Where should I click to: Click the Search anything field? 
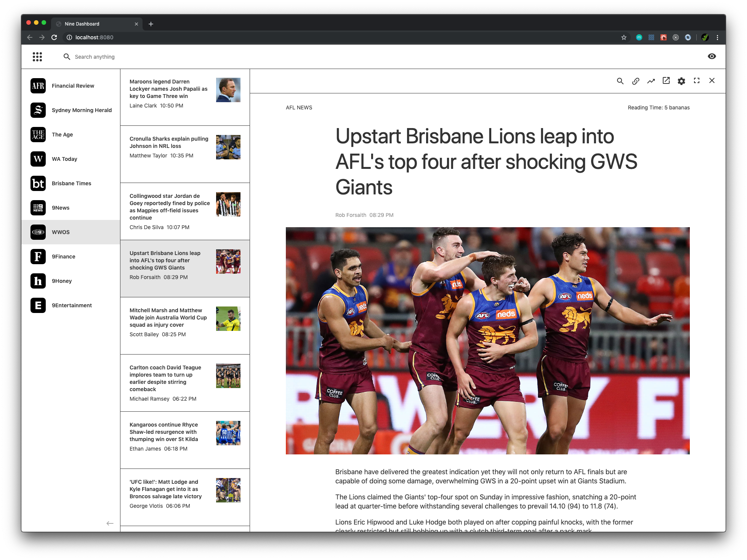pyautogui.click(x=95, y=57)
